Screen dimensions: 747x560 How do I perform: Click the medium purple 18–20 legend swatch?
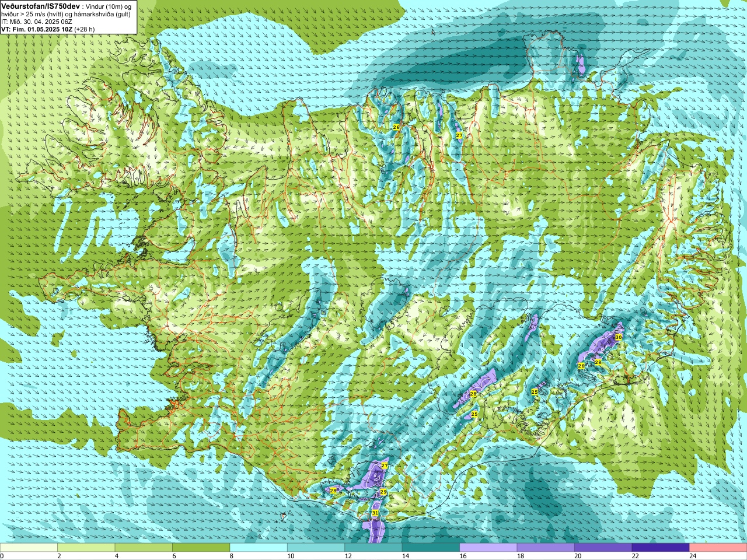546,548
